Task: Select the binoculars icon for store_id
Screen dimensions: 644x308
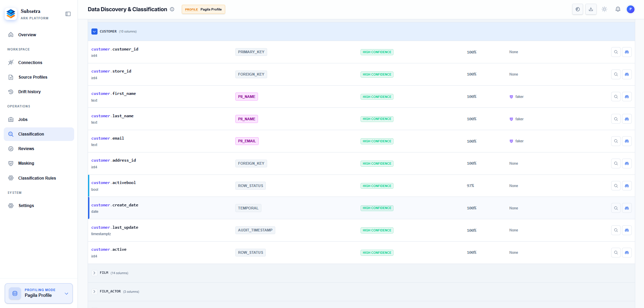Action: tap(627, 74)
